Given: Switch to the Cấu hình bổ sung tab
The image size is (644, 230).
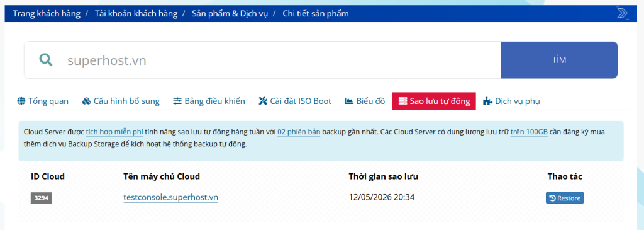Looking at the screenshot, I should pyautogui.click(x=121, y=101).
